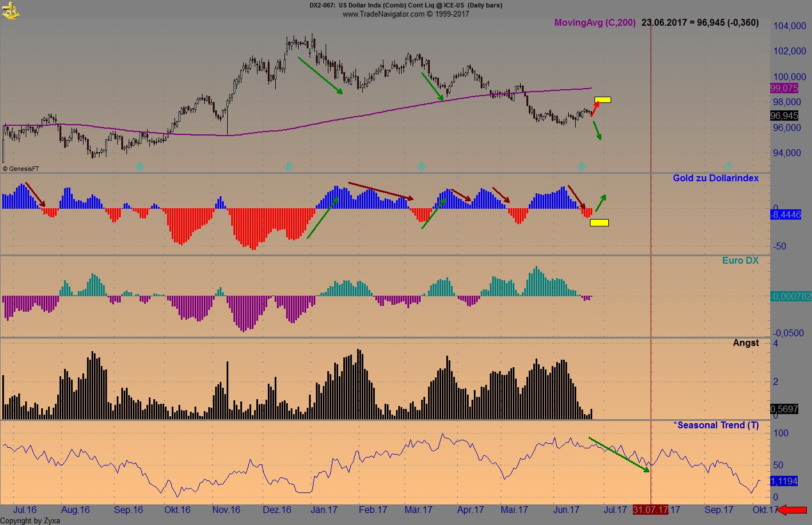
Task: Expand the MovingAvg (C,200) indicator settings
Action: tap(595, 23)
